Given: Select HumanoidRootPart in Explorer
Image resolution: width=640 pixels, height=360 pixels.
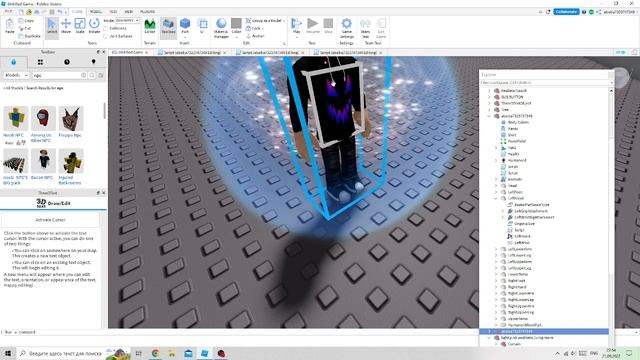Looking at the screenshot, I should tap(524, 325).
